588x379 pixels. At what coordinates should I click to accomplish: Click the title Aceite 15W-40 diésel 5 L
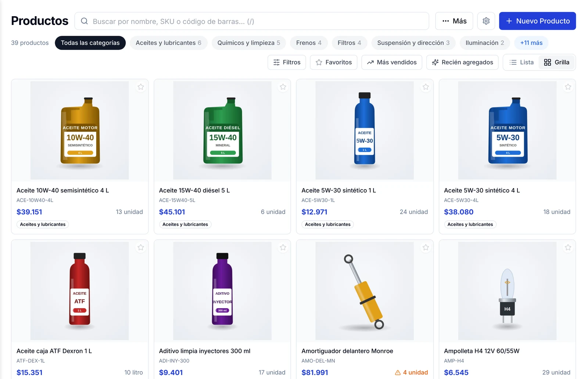(194, 190)
